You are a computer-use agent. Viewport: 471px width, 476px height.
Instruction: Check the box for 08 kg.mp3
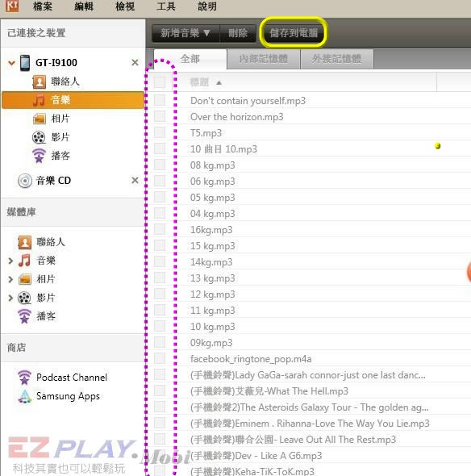point(160,165)
